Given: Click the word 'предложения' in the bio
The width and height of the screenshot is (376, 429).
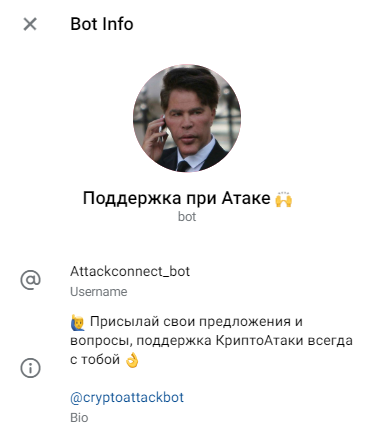Looking at the screenshot, I should pyautogui.click(x=245, y=323).
